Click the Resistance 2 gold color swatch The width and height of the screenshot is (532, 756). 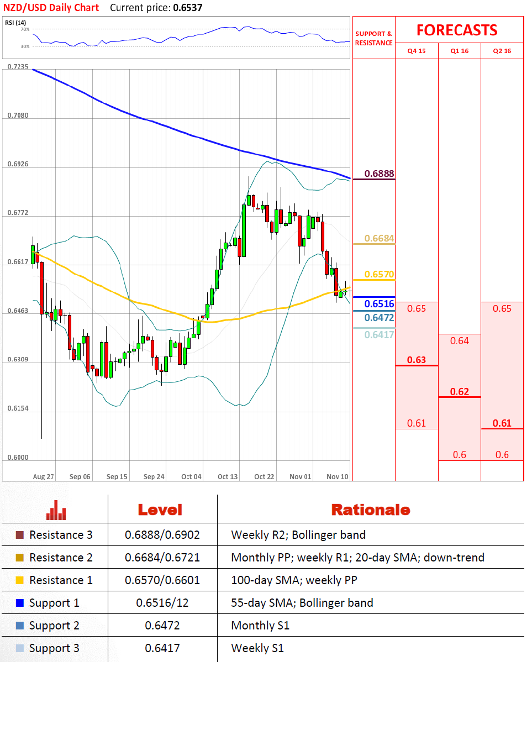pos(20,558)
